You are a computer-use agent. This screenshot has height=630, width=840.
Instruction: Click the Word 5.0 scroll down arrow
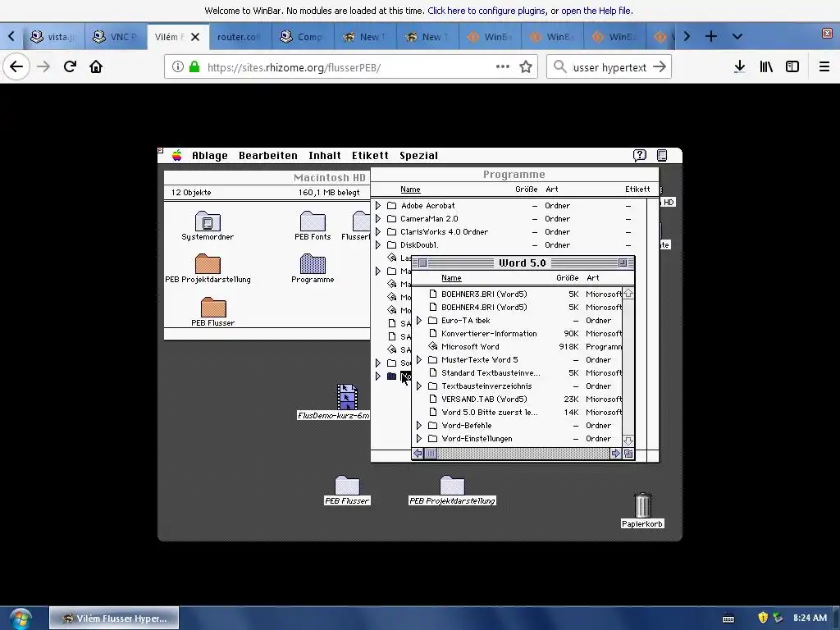pyautogui.click(x=628, y=441)
